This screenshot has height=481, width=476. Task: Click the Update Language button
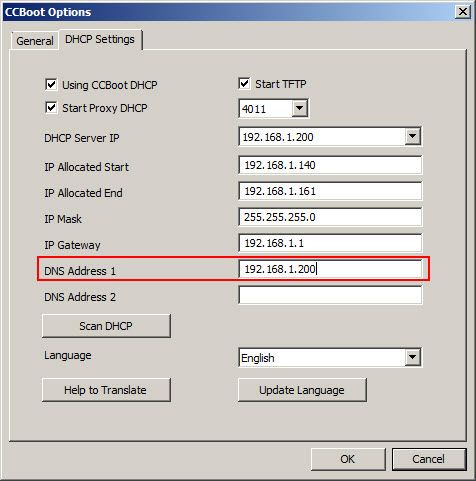(x=302, y=390)
